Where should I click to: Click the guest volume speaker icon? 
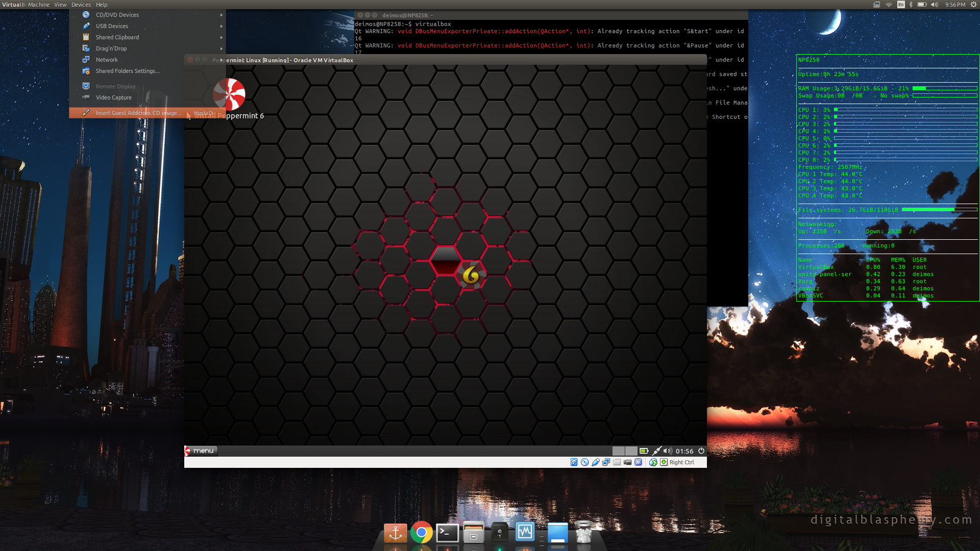point(668,451)
